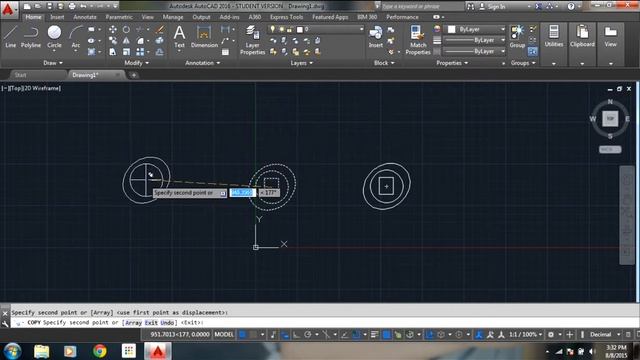640x360 pixels.
Task: Click the Explode tool icon
Action: 160,40
